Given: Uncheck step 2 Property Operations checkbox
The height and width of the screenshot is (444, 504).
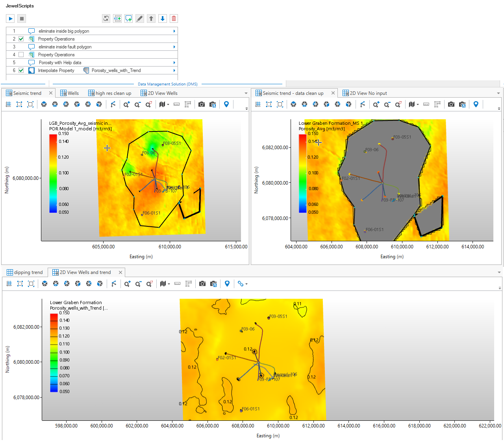Looking at the screenshot, I should [x=21, y=39].
